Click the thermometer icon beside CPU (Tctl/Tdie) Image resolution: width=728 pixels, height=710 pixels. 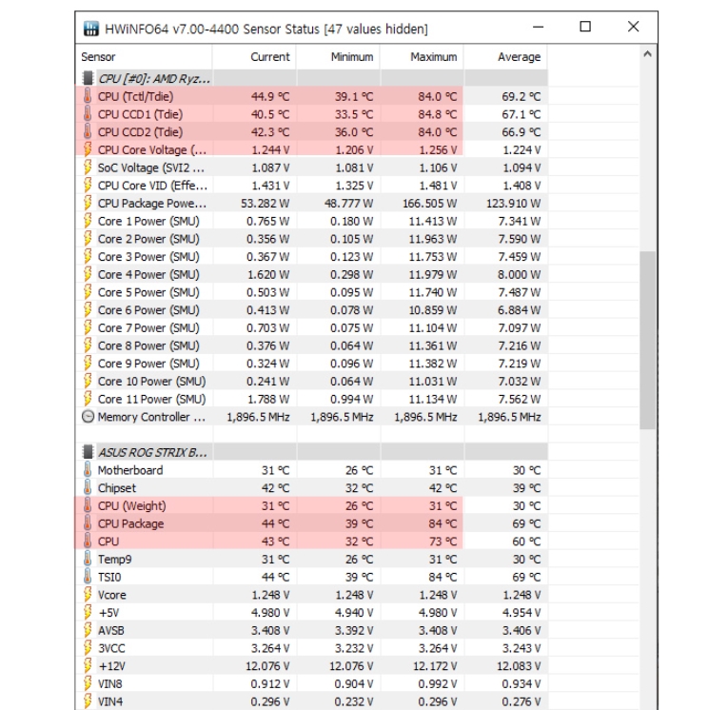pos(88,96)
